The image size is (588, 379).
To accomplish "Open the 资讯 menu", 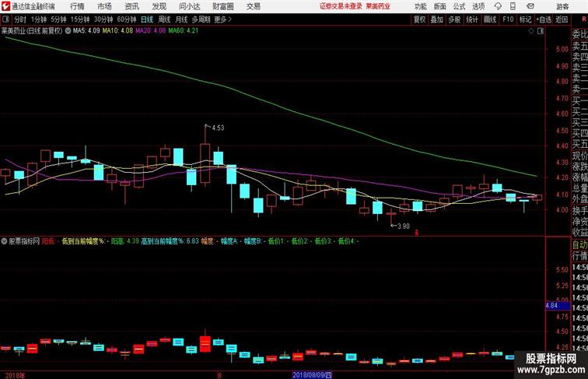I will click(x=131, y=6).
